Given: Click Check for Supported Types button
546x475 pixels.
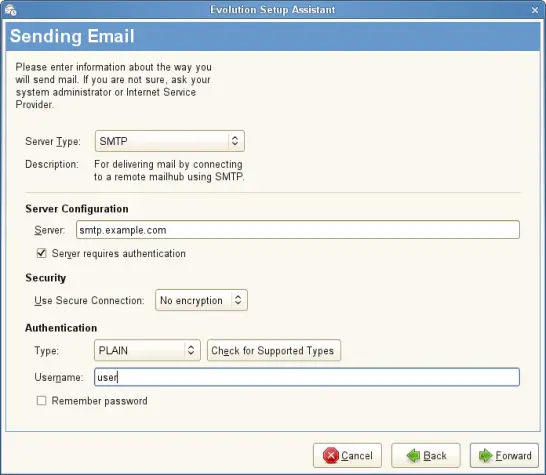Looking at the screenshot, I should pos(274,350).
